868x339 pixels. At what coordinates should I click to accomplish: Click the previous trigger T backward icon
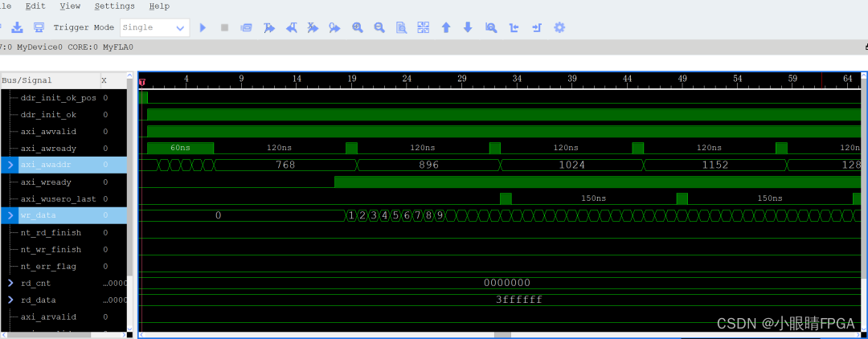pyautogui.click(x=291, y=27)
